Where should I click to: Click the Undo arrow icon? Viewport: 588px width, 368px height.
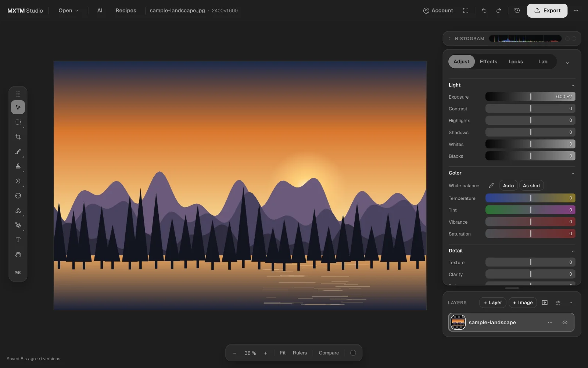[x=484, y=10]
